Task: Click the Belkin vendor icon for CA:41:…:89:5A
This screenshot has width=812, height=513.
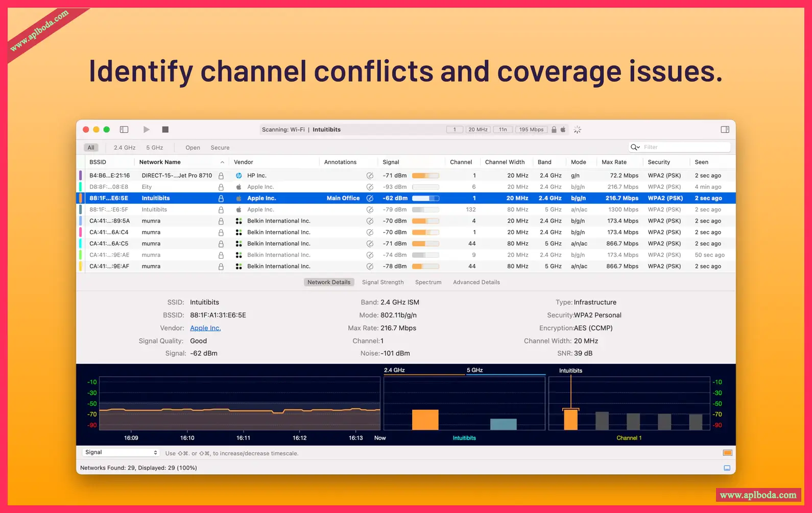Action: pos(238,221)
